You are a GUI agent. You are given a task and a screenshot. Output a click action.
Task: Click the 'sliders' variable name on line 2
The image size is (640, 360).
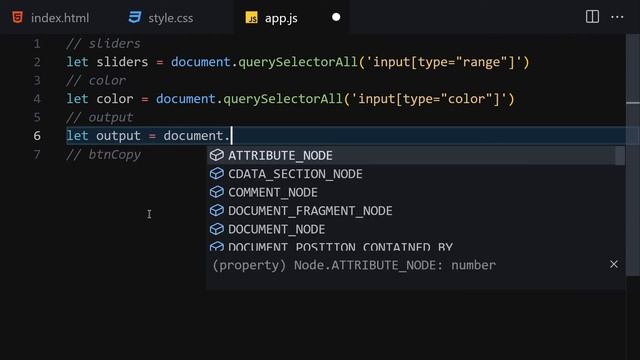[122, 62]
